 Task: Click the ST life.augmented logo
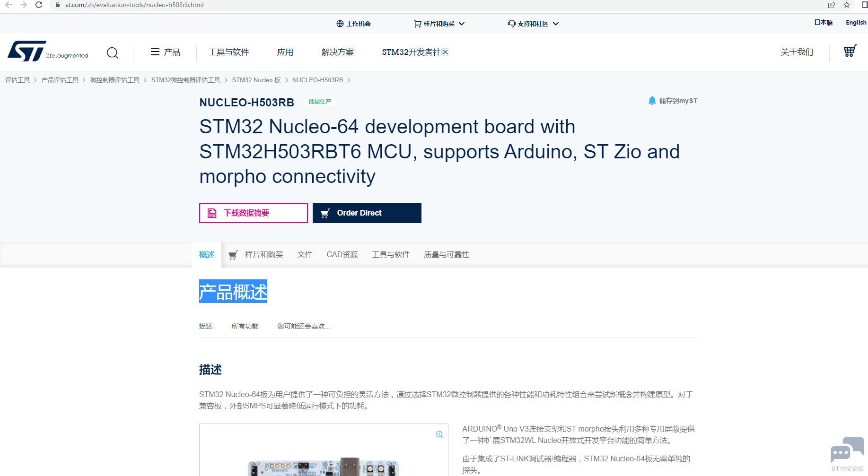[48, 51]
